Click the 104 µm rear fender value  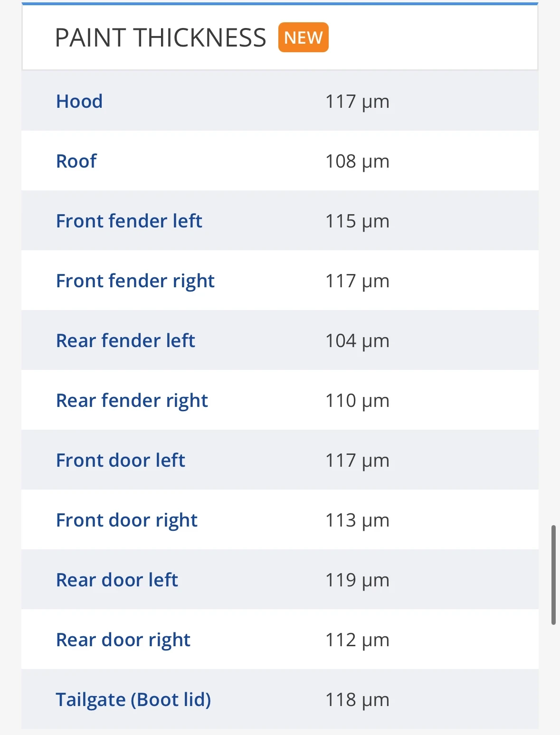(357, 341)
